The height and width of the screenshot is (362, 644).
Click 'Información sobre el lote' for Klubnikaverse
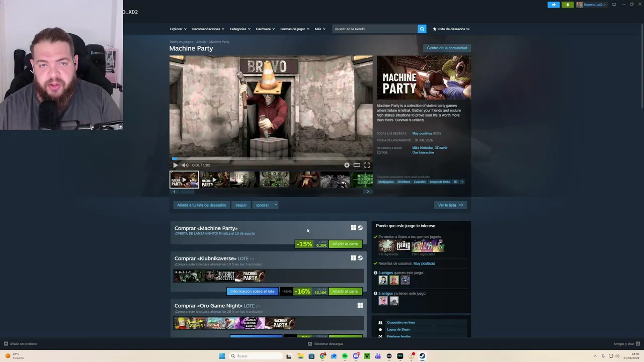tap(253, 292)
